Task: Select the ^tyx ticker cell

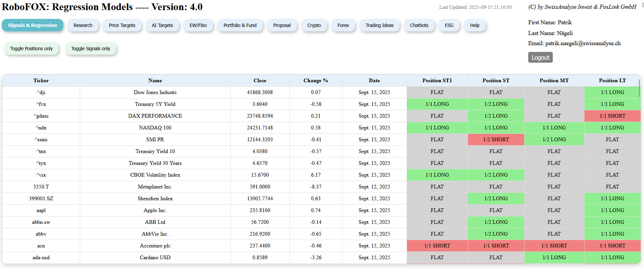Action: (41, 163)
